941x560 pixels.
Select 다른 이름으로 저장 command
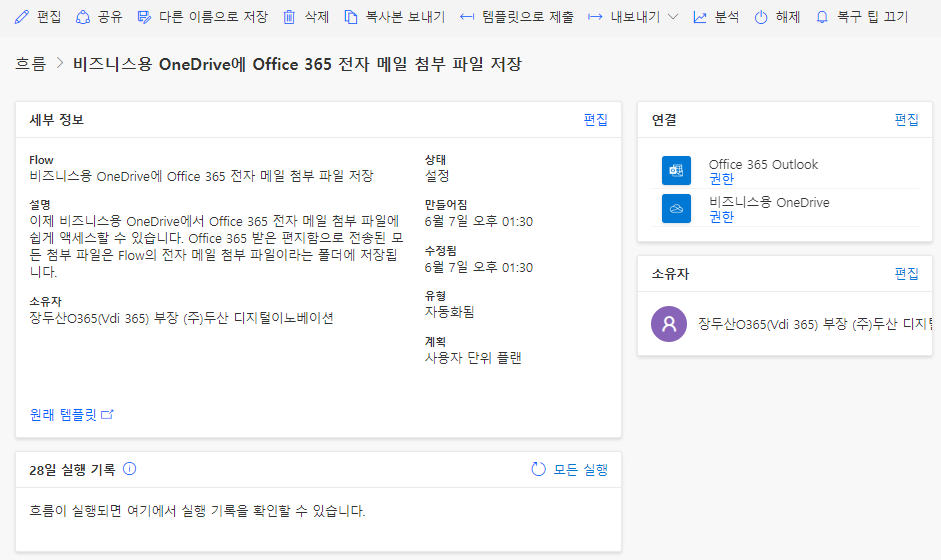tap(213, 17)
